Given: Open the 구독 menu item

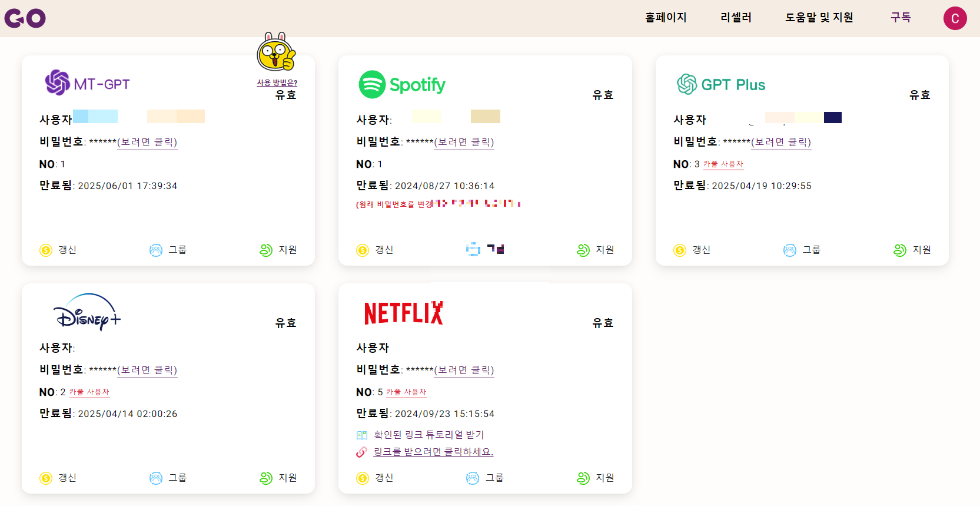Looking at the screenshot, I should [901, 18].
